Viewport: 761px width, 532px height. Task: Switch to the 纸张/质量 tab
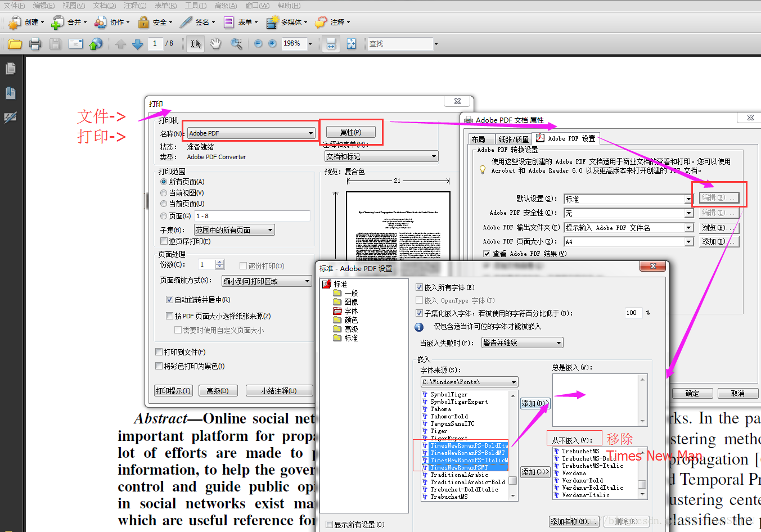coord(514,139)
